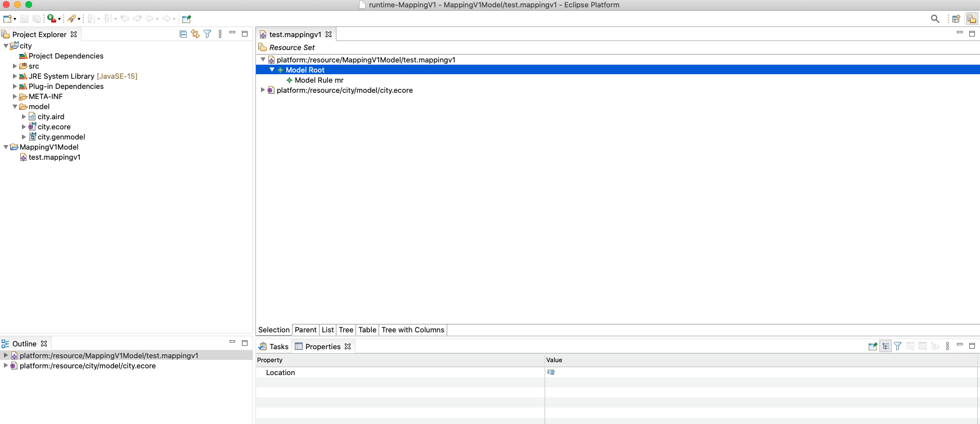Click the Open Perspective icon
Image resolution: width=980 pixels, height=424 pixels.
956,19
